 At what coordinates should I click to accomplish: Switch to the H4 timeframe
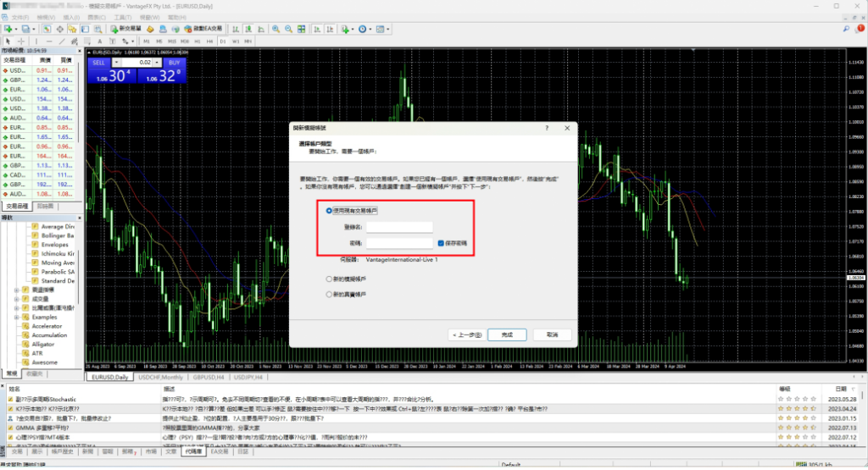tap(211, 41)
